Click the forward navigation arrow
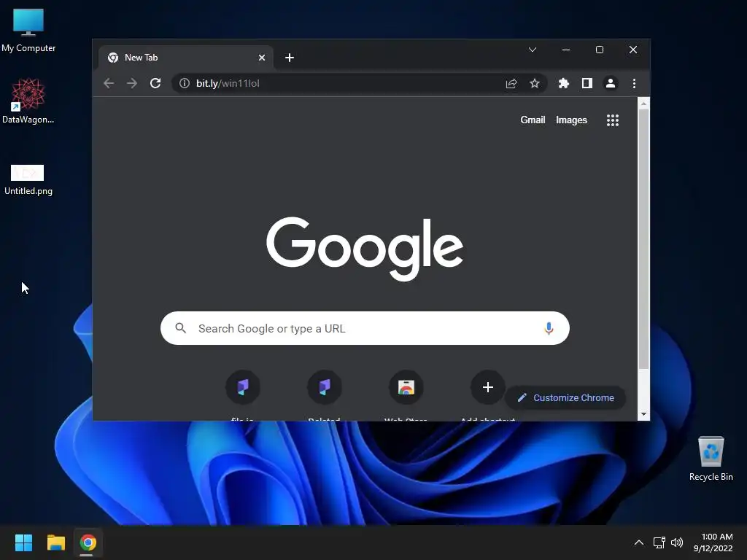This screenshot has width=747, height=560. tap(132, 83)
